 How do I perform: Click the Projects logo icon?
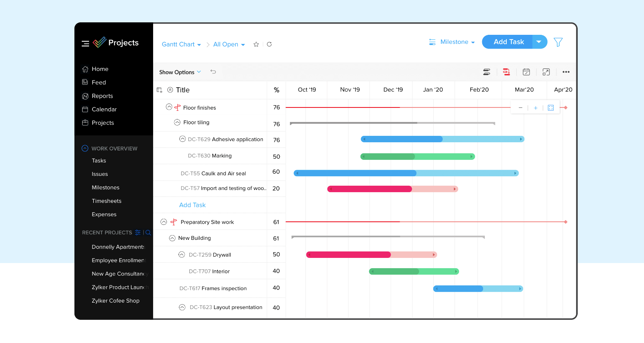click(99, 43)
